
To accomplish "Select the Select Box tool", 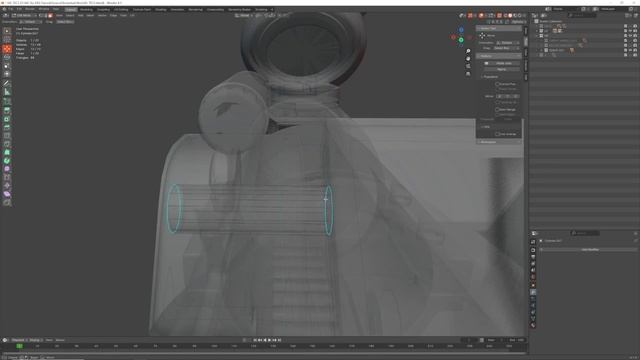I will click(x=7, y=31).
